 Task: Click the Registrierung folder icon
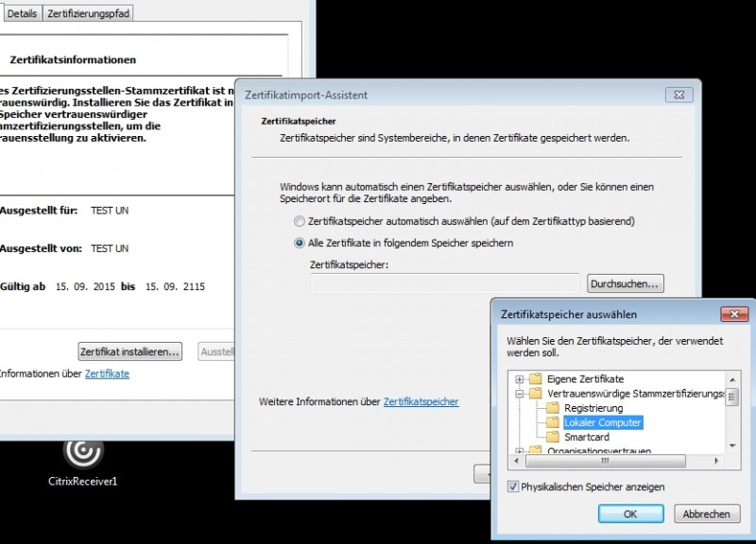point(553,408)
